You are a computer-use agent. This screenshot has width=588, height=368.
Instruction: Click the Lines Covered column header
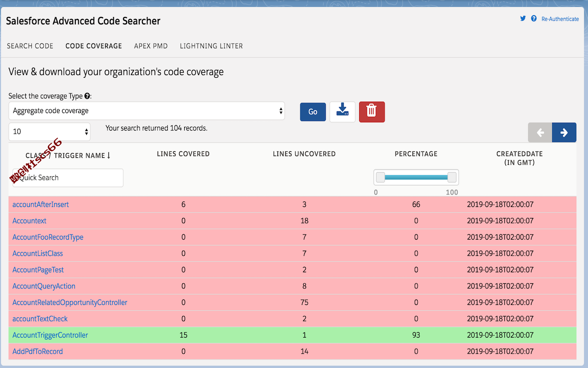[183, 154]
